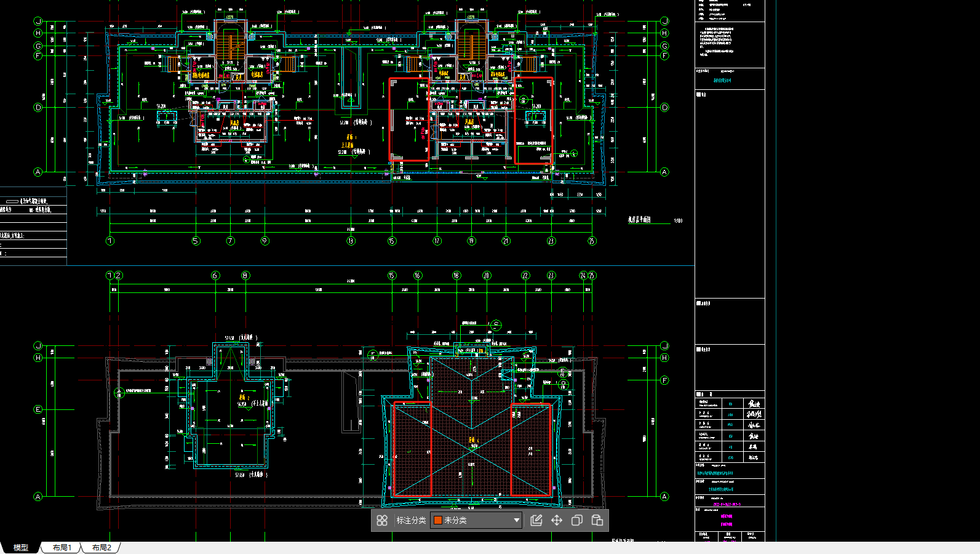Switch to the 布局1 tab
The height and width of the screenshot is (554, 980).
tap(62, 547)
